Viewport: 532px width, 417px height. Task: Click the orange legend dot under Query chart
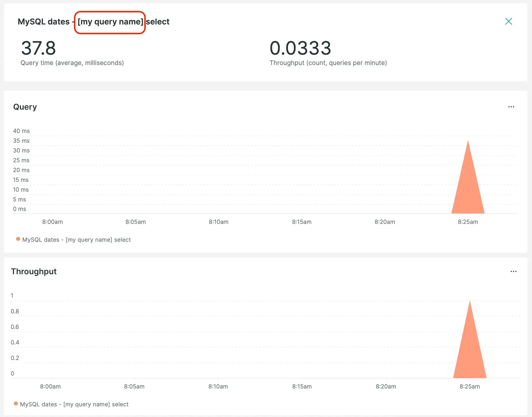point(18,239)
